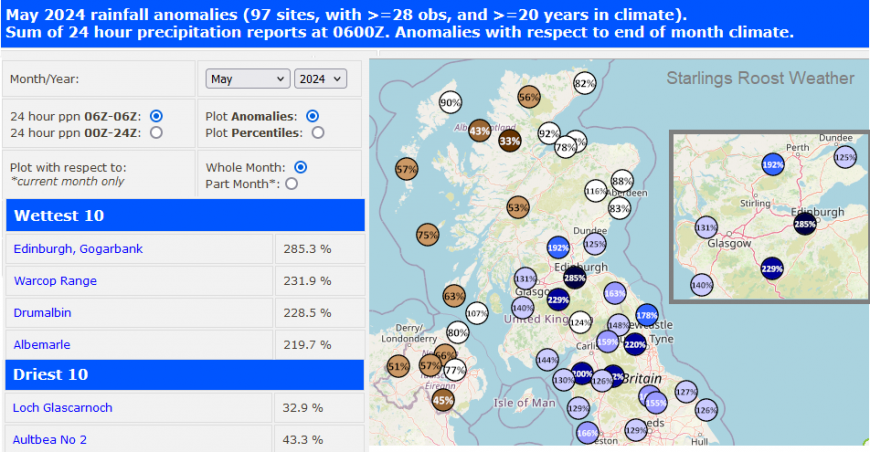Screen dimensions: 870x452
Task: Click the 43% brown marker
Action: [x=479, y=131]
